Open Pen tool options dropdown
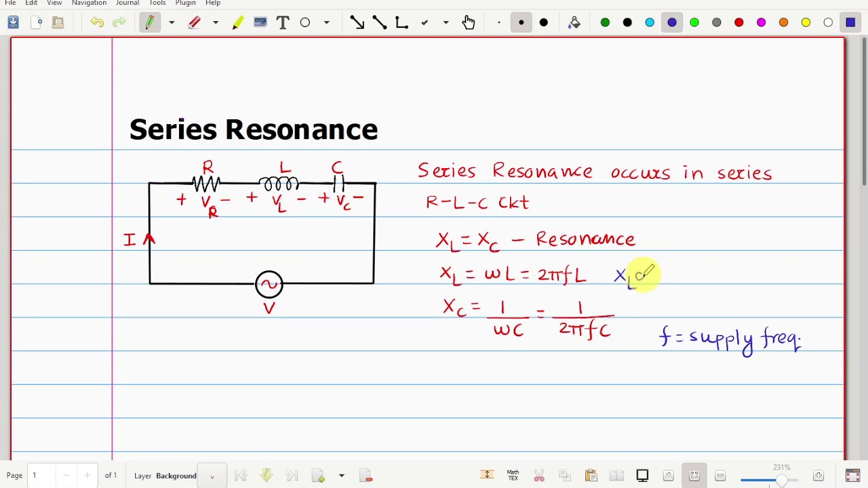The image size is (868, 488). pos(172,22)
